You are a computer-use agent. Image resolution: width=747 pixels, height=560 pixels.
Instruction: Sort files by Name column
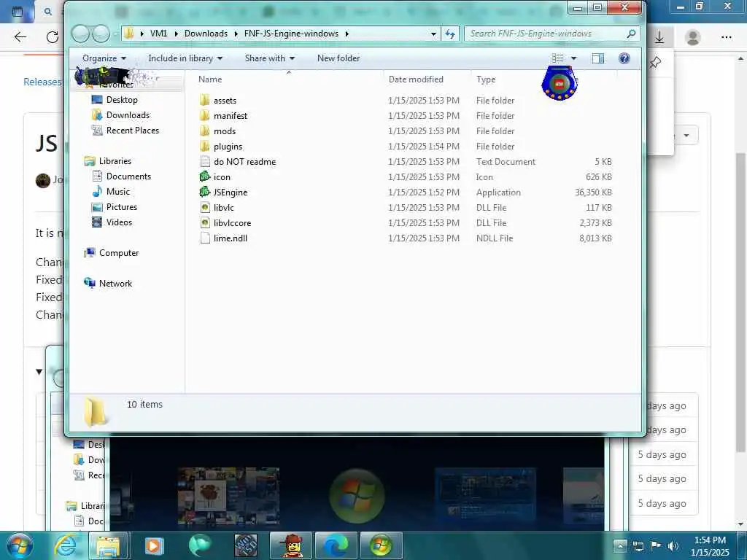tap(210, 79)
